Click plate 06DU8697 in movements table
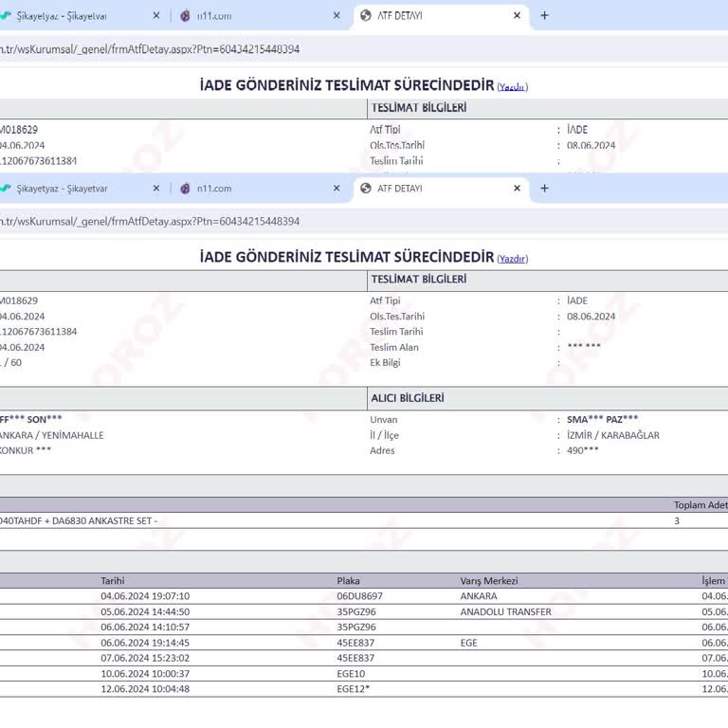Screen dimensions: 728x728 pyautogui.click(x=359, y=595)
